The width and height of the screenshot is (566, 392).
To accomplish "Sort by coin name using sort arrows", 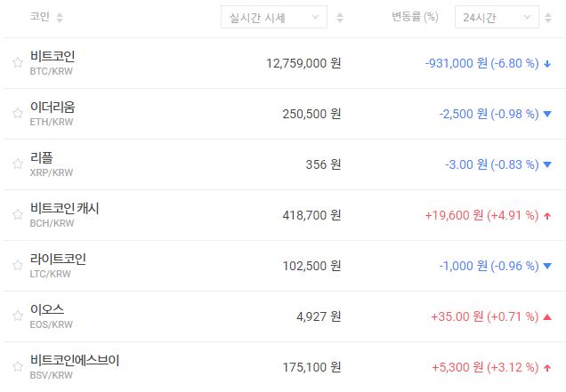I will click(x=60, y=18).
